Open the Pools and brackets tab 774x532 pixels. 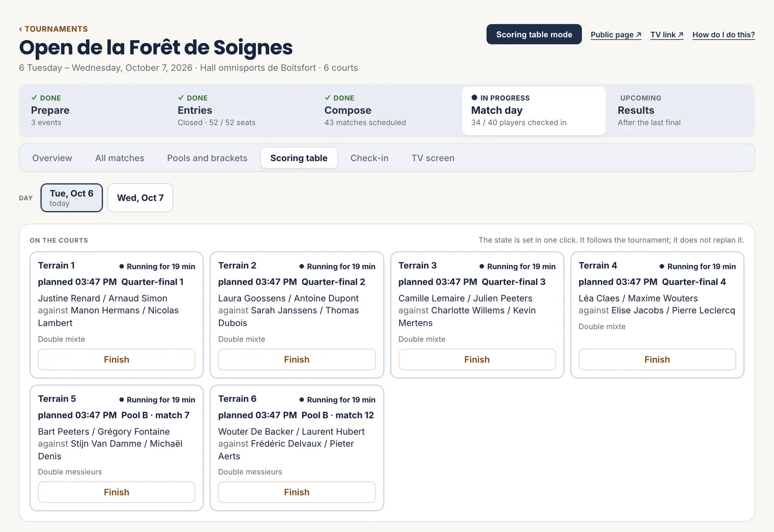point(207,158)
